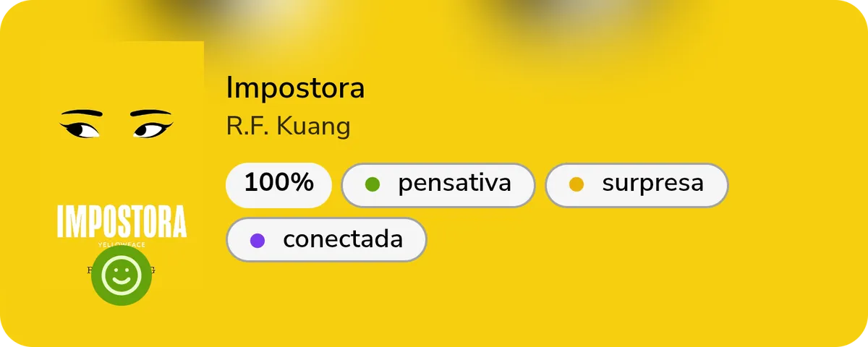Click the orange dot beside surpresa
This screenshot has width=868, height=347.
point(576,185)
